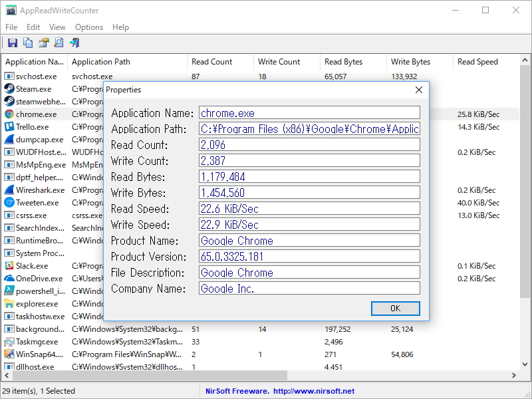Click the Write Bytes field showing 1,454,560

pos(309,192)
